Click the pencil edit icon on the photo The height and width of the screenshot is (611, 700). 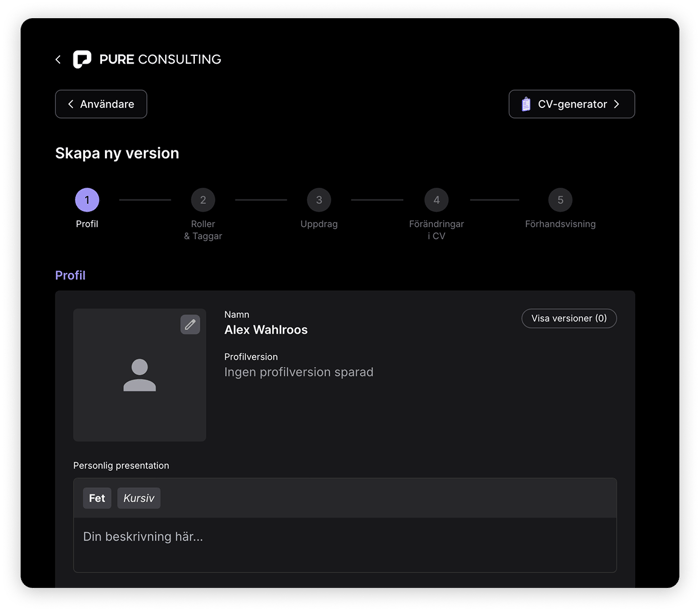pos(190,324)
